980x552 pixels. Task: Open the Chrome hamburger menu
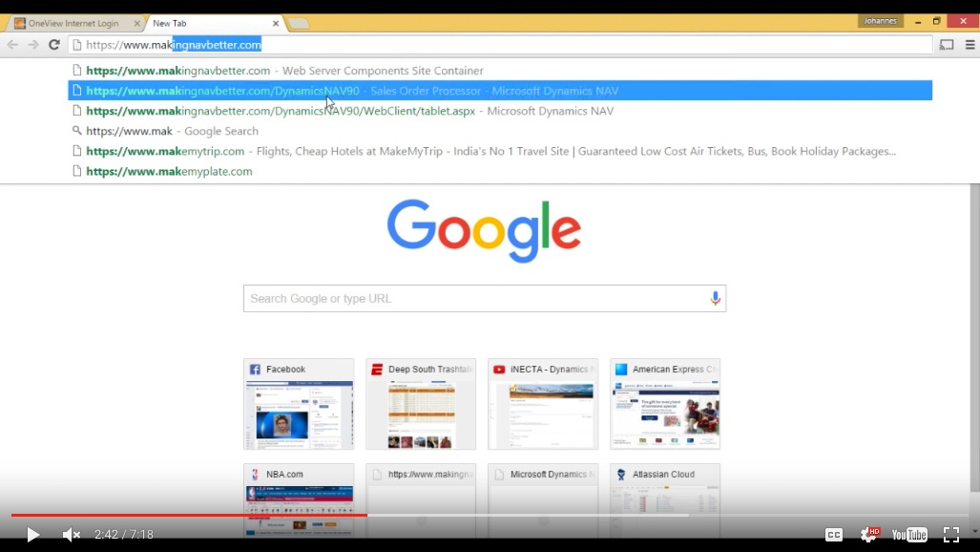tap(970, 45)
